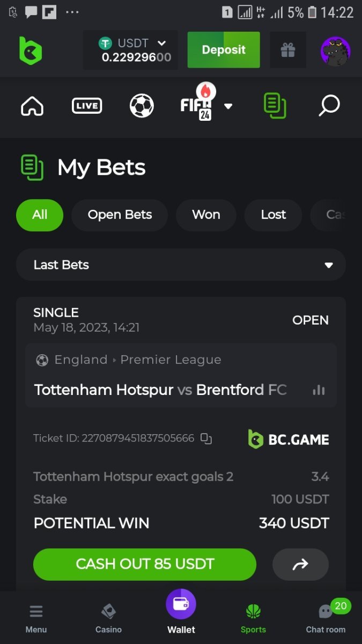Open the user profile avatar

tap(335, 51)
